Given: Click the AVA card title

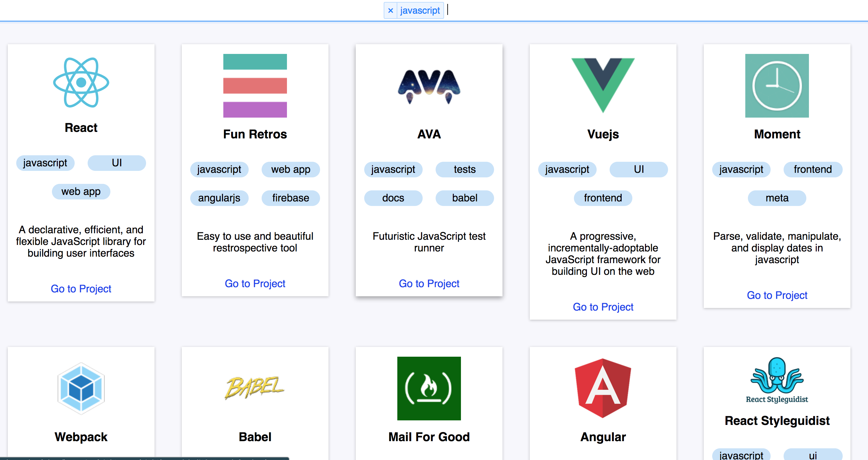Looking at the screenshot, I should point(429,134).
